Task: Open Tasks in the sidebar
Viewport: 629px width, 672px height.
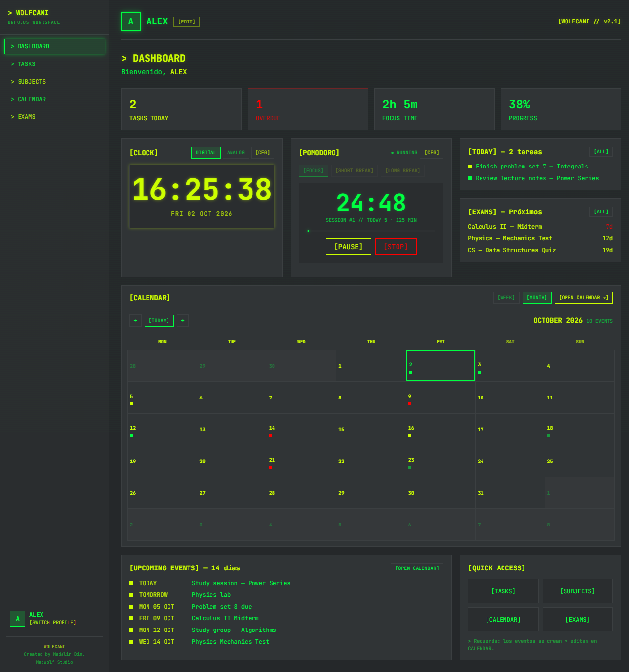Action: tap(54, 64)
